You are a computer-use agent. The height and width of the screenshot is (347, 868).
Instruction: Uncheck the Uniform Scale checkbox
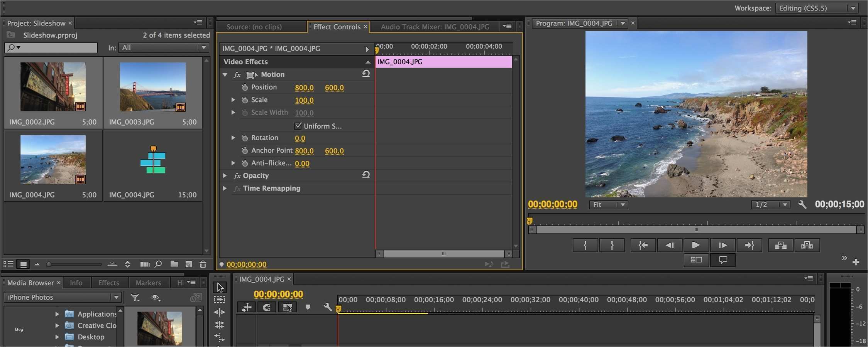[x=298, y=126]
